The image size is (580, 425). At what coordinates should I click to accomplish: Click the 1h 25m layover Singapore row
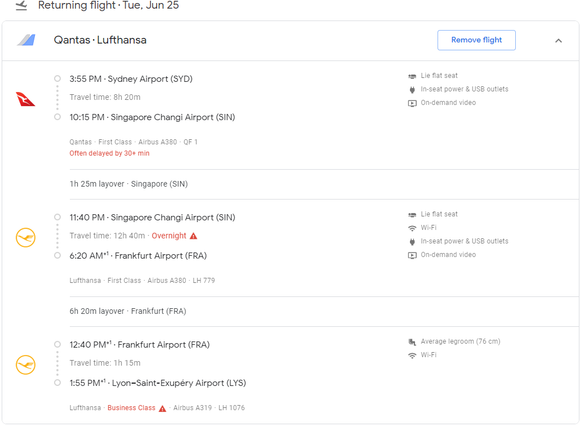tap(324, 184)
